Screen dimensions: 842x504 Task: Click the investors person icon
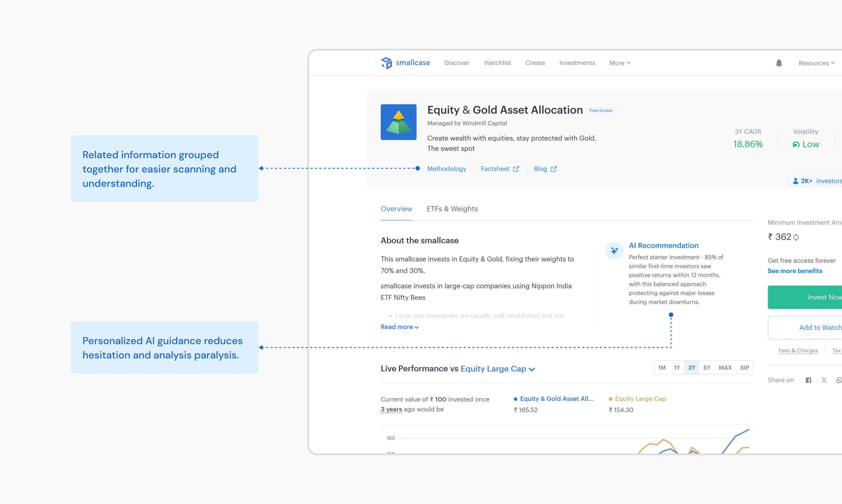pyautogui.click(x=795, y=181)
